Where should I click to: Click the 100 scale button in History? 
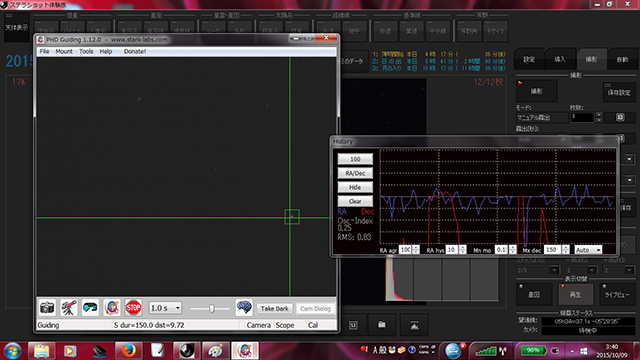click(355, 159)
